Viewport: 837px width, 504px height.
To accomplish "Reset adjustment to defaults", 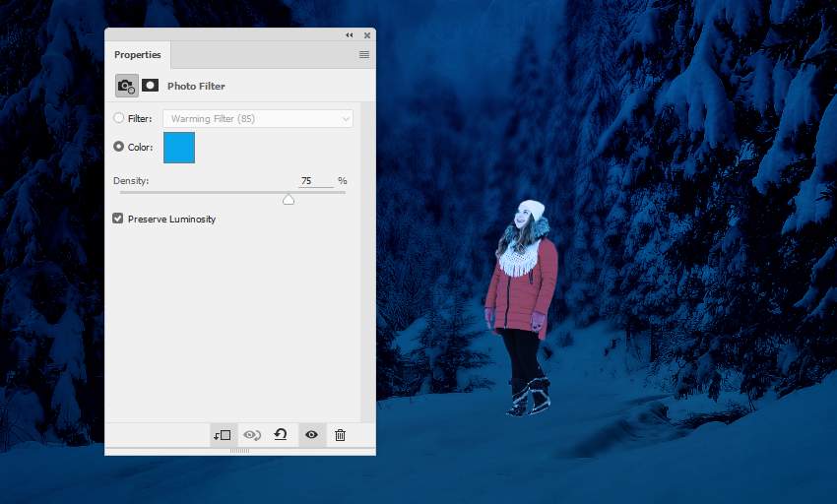I will 281,434.
